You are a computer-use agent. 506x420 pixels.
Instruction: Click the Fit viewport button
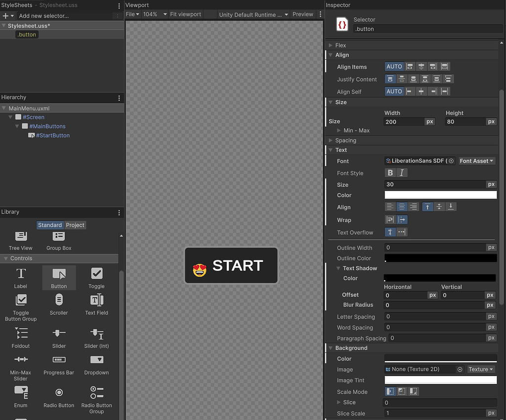pyautogui.click(x=185, y=14)
